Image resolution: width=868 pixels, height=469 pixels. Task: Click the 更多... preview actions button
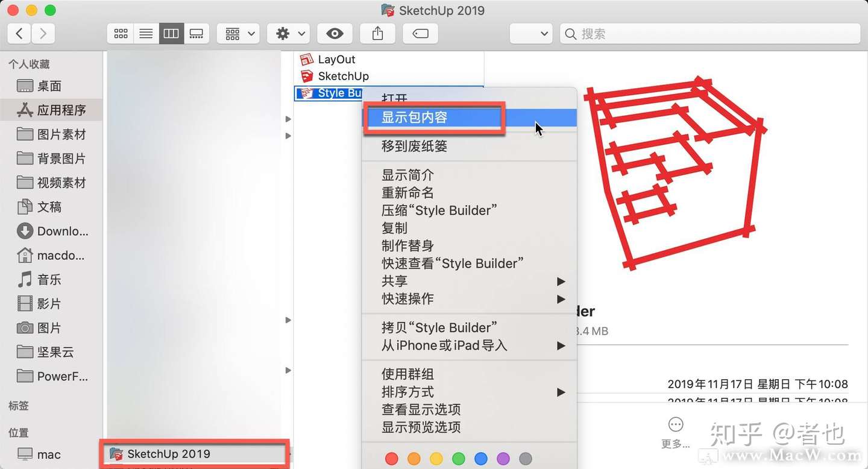(x=676, y=433)
